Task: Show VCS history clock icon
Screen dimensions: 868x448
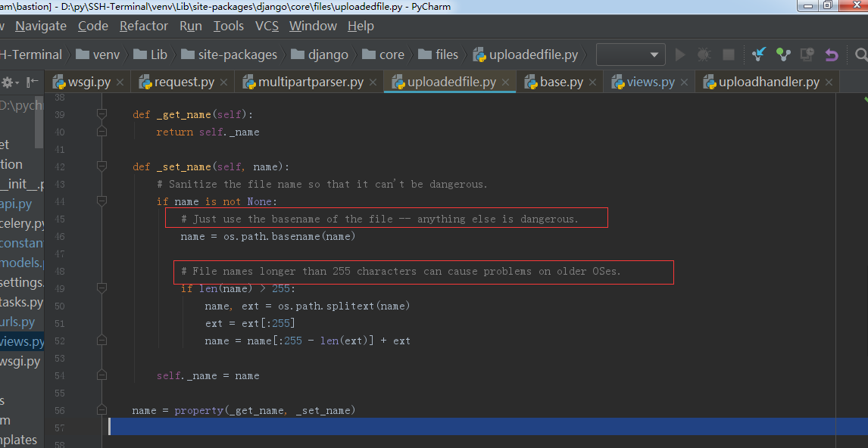Action: (x=807, y=54)
